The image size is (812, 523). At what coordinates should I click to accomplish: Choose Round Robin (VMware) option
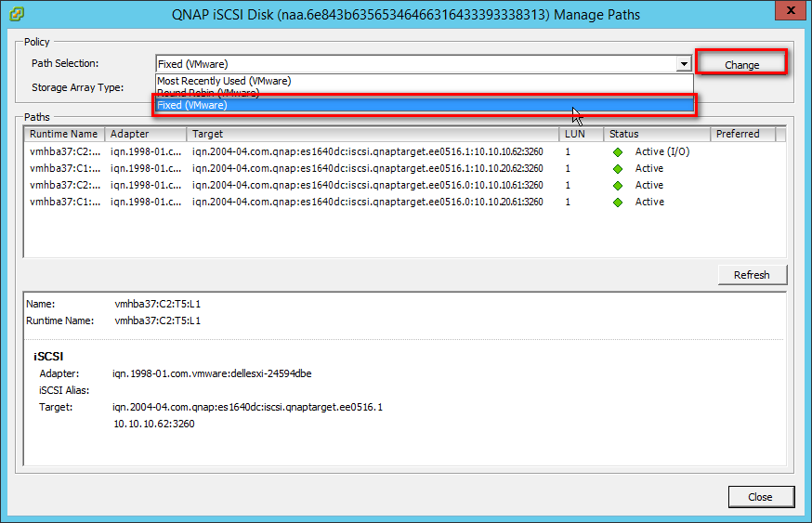[x=208, y=93]
